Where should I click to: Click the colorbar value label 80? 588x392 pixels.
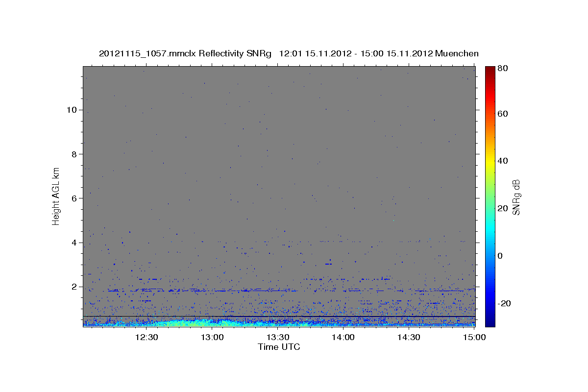coord(504,68)
